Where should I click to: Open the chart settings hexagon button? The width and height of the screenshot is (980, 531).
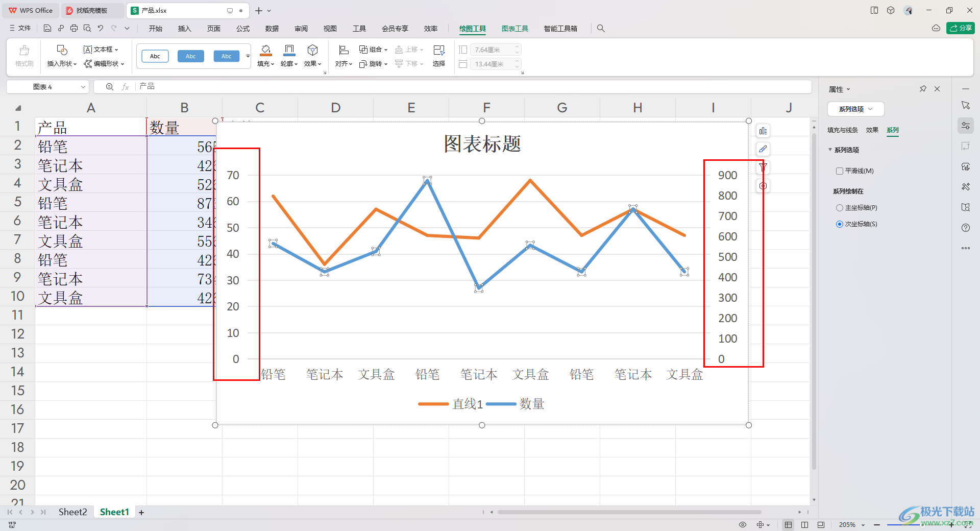point(763,186)
